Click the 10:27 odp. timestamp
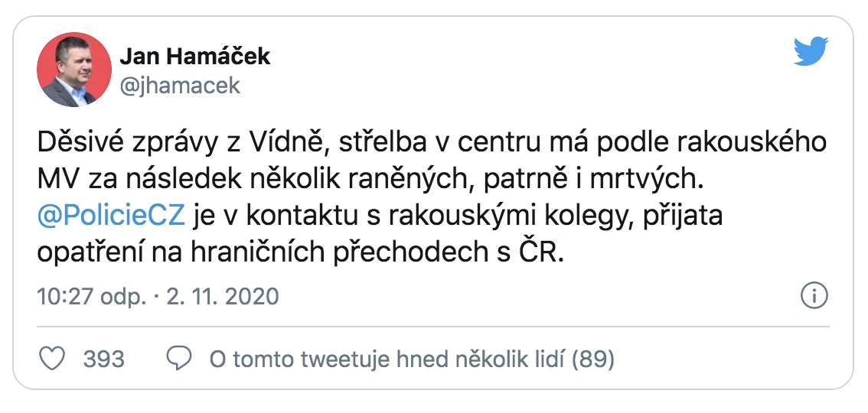The image size is (868, 413). point(90,296)
